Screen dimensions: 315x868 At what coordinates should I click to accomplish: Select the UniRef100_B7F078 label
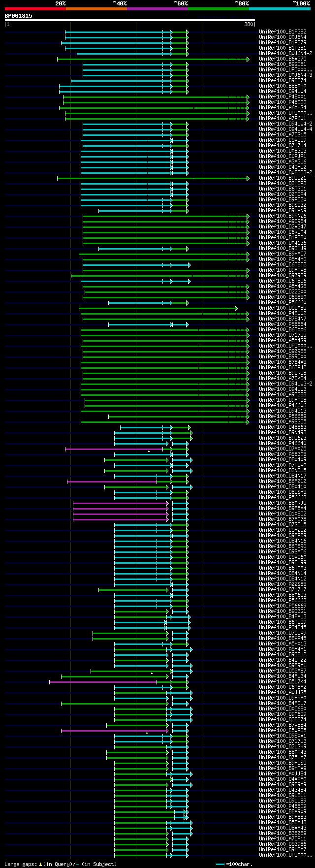tap(283, 519)
